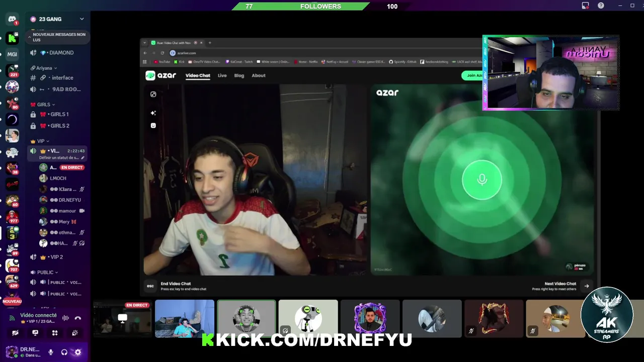Go to Next Video Chat arrow
644x362 pixels.
[x=586, y=286]
